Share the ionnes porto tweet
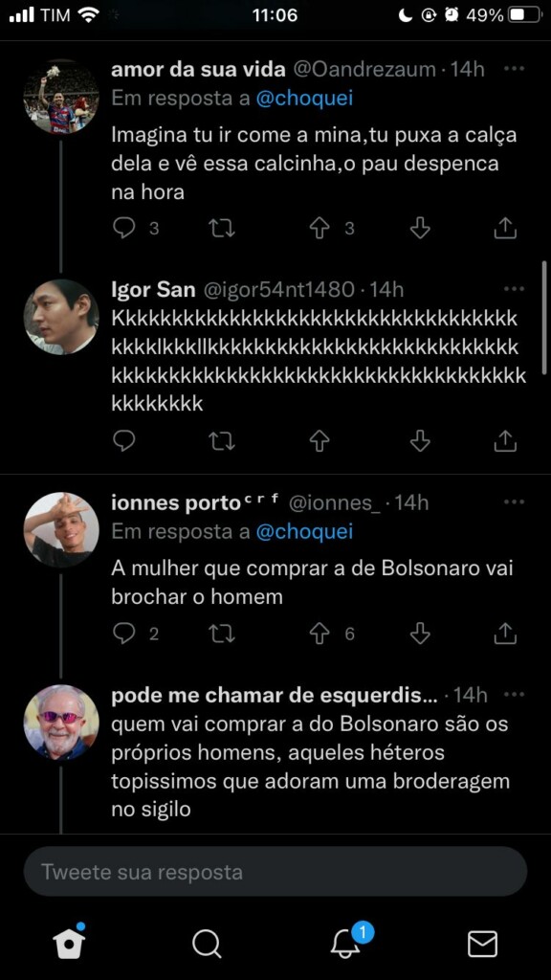 (505, 634)
